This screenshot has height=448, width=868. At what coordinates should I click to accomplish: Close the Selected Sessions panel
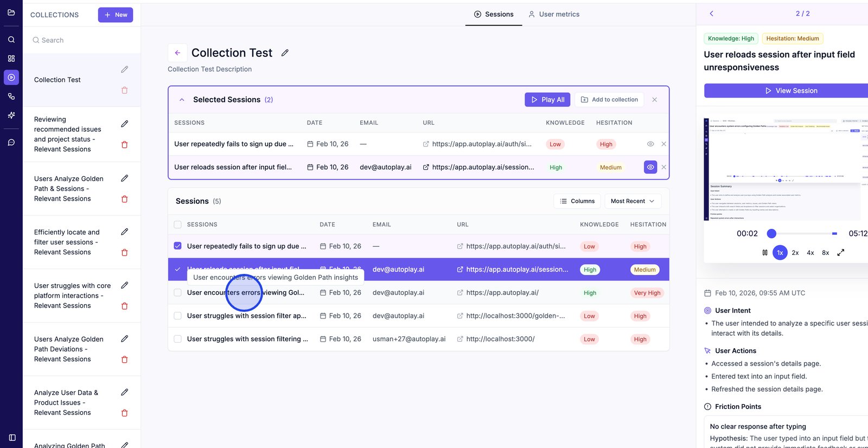pos(655,100)
